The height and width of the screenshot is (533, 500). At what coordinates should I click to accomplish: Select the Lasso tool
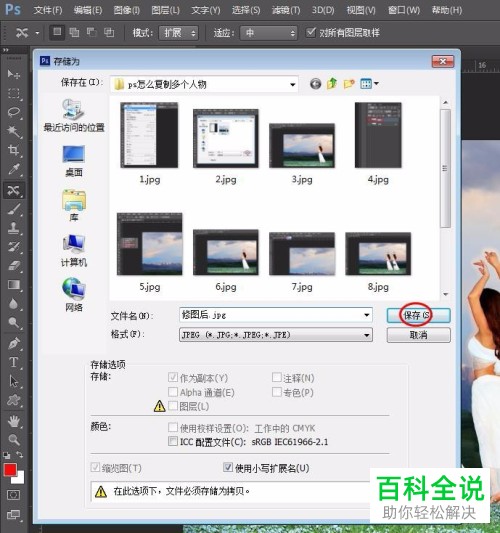tap(14, 112)
